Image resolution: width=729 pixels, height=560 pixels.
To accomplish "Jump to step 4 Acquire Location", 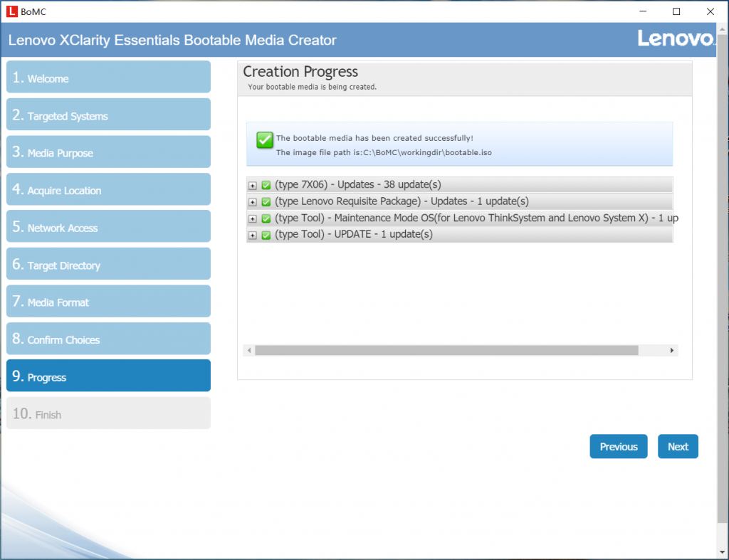I will 108,189.
